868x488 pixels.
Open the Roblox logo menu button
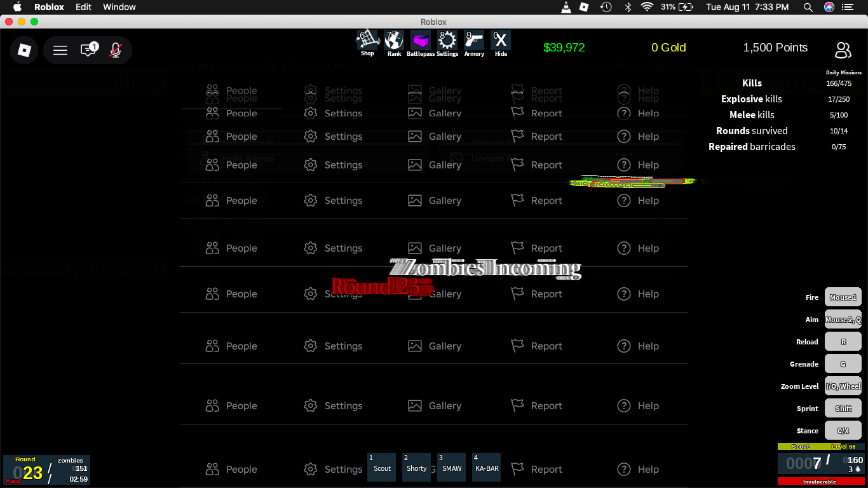click(24, 50)
